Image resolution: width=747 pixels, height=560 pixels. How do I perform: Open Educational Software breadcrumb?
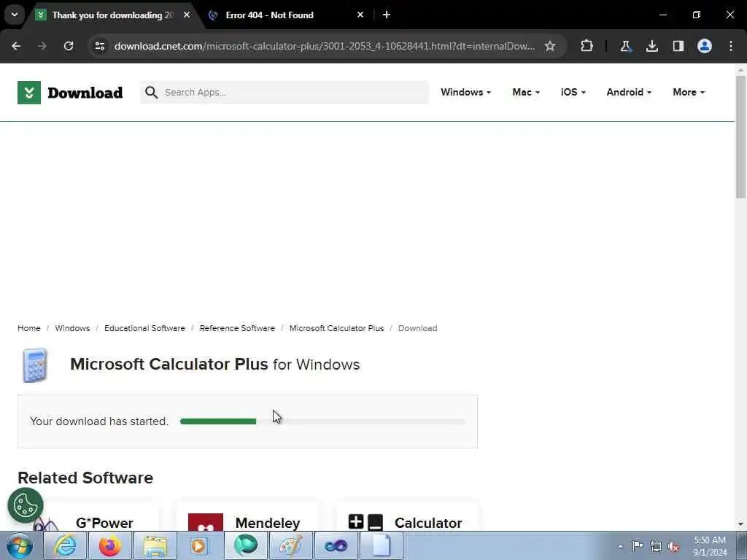tap(145, 328)
